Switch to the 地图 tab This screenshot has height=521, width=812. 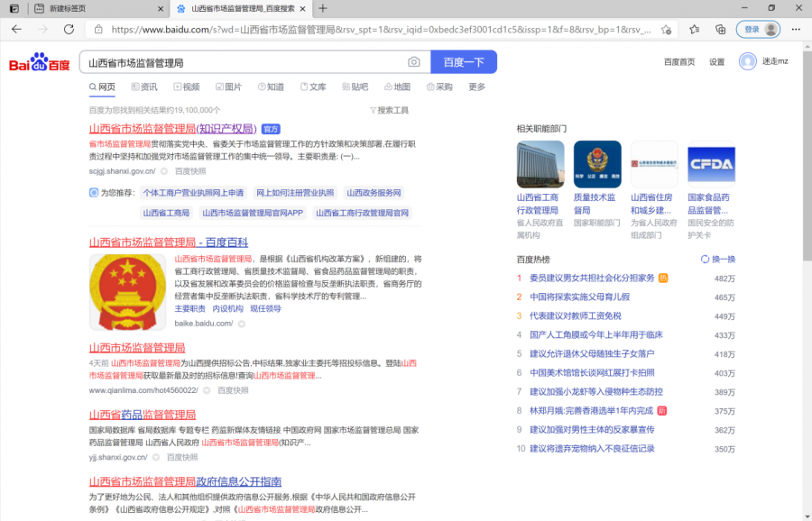397,87
